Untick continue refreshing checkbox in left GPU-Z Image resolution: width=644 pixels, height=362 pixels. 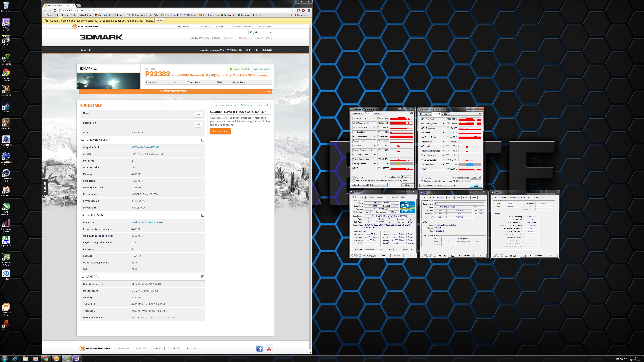coord(354,180)
